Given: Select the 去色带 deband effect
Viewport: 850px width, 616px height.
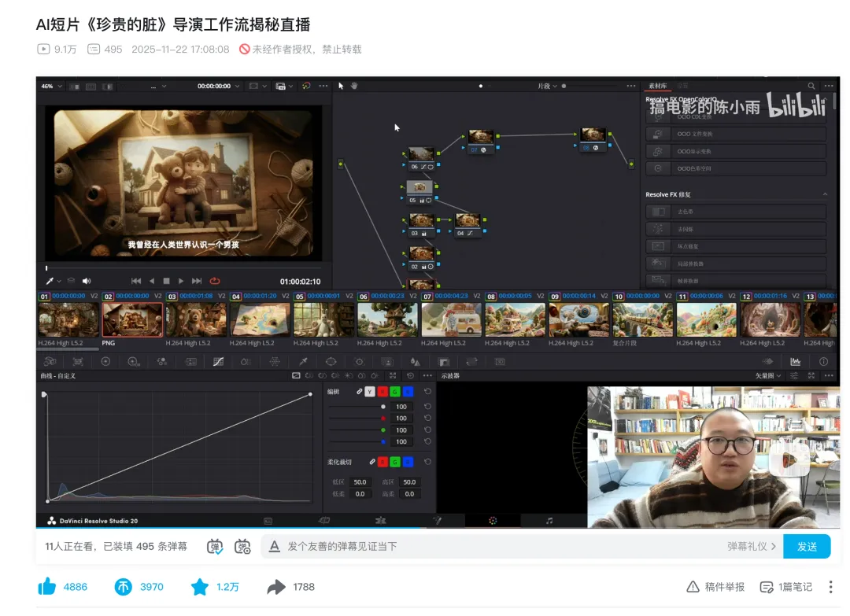Looking at the screenshot, I should (736, 212).
